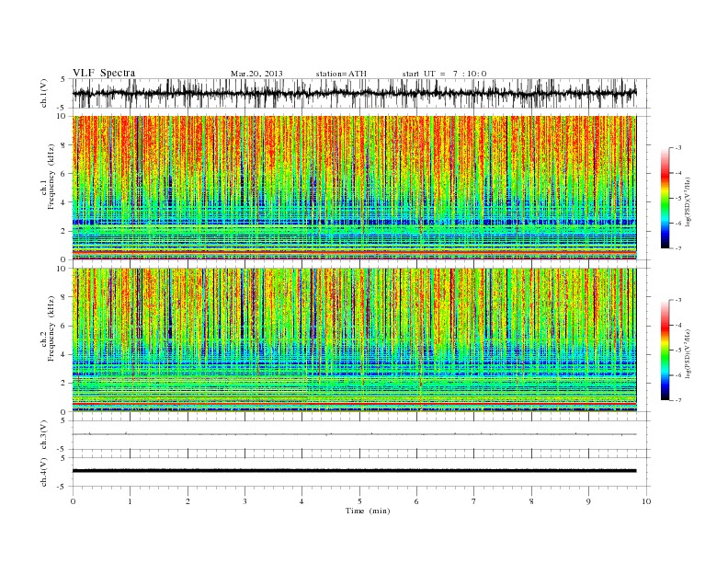Click the "-5" label on ch.1 color bar
Screen dimensions: 728x563
tap(678, 199)
